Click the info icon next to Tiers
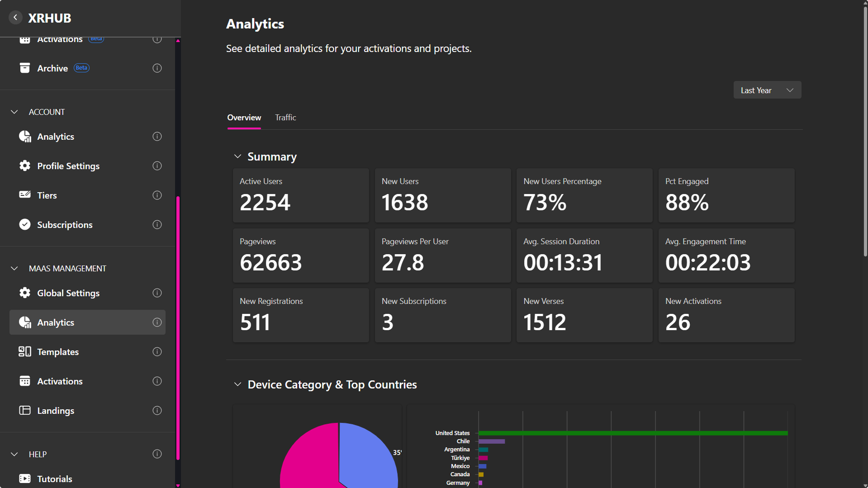The width and height of the screenshot is (868, 488). 157,195
